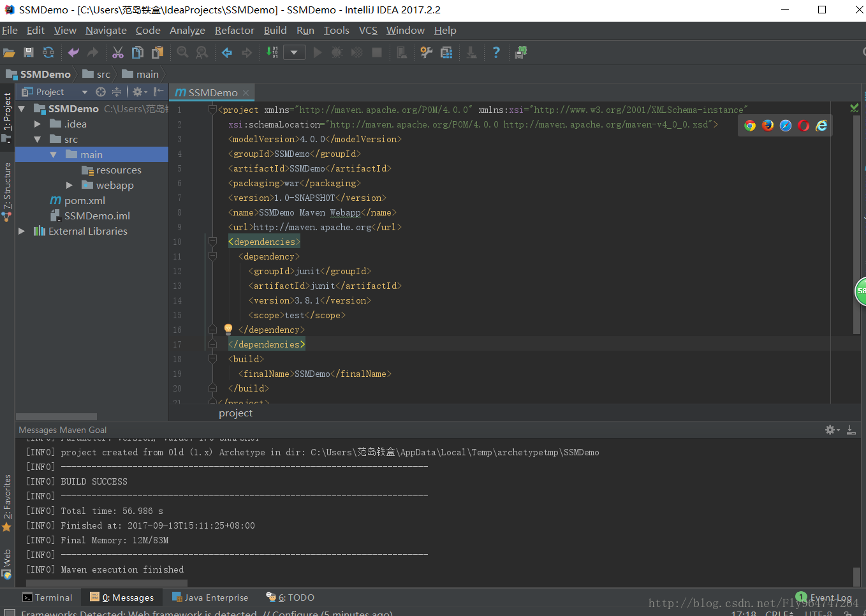The height and width of the screenshot is (616, 866).
Task: Open pom.xml preview in Opera
Action: pyautogui.click(x=804, y=126)
